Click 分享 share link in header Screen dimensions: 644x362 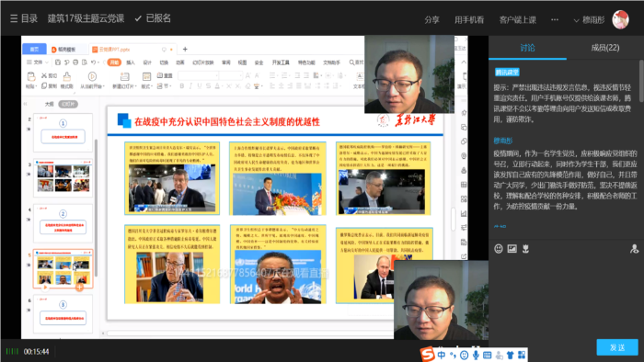pyautogui.click(x=431, y=19)
